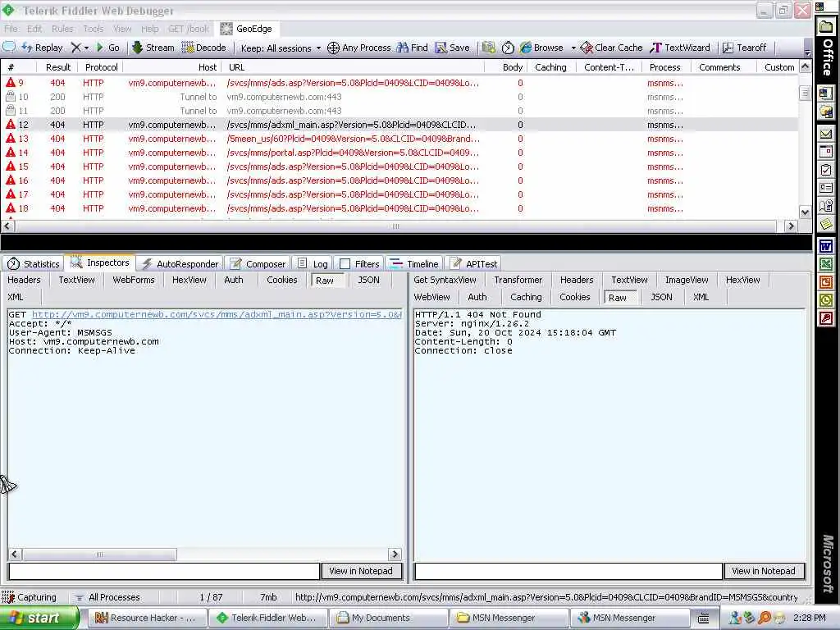This screenshot has height=630, width=840.
Task: Expand the Browse dropdown arrow
Action: click(573, 48)
